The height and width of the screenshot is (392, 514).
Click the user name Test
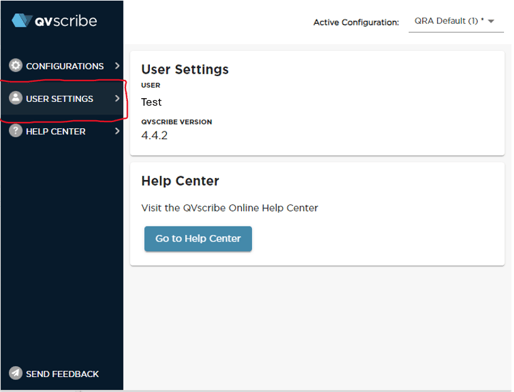click(x=151, y=102)
